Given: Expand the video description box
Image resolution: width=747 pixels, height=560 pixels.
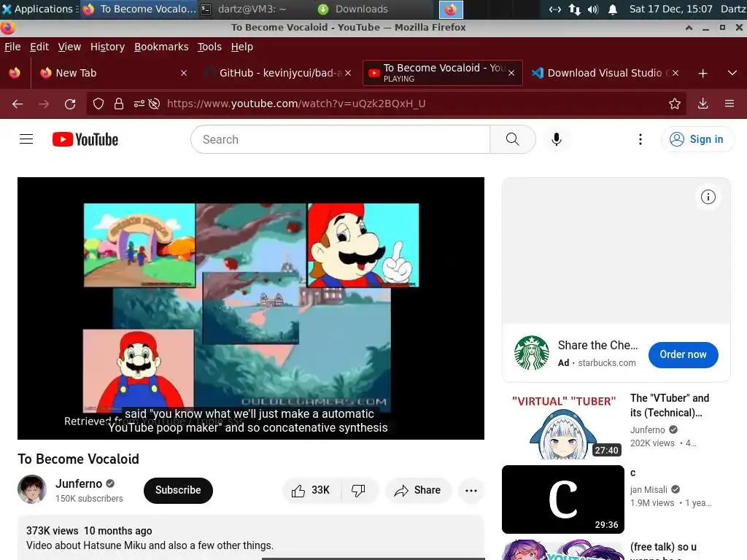Looking at the screenshot, I should pyautogui.click(x=251, y=538).
